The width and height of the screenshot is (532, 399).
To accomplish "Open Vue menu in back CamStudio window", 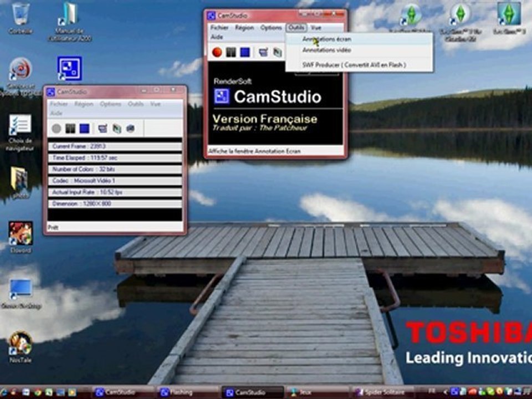I will (155, 104).
